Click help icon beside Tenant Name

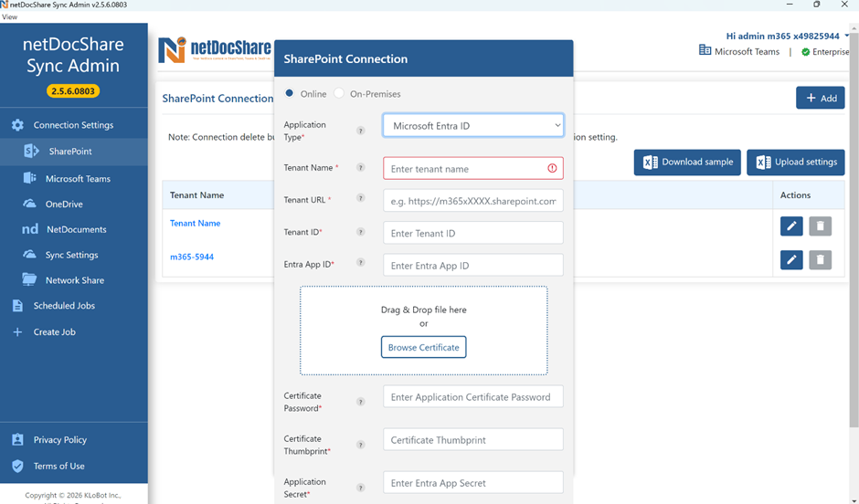[x=360, y=167]
